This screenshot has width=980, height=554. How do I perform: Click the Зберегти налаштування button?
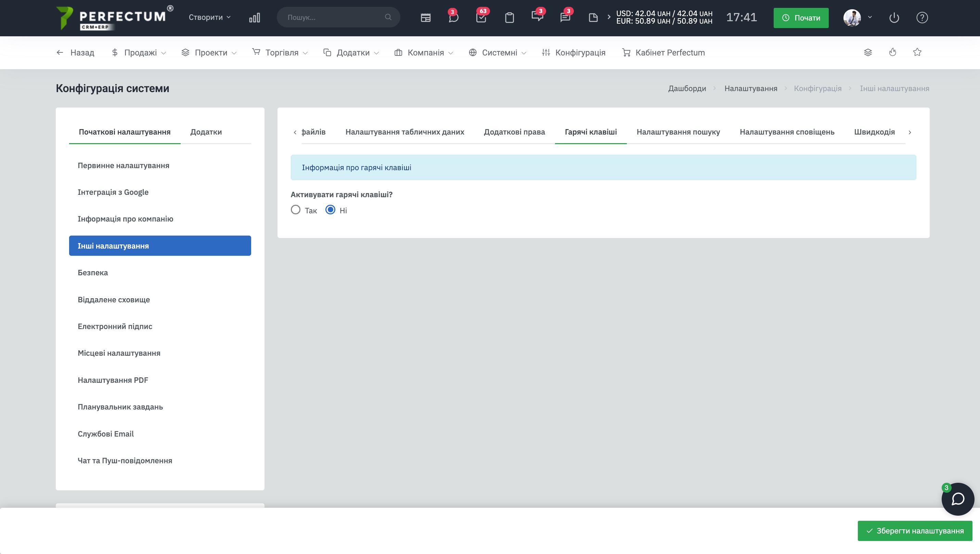pos(915,531)
